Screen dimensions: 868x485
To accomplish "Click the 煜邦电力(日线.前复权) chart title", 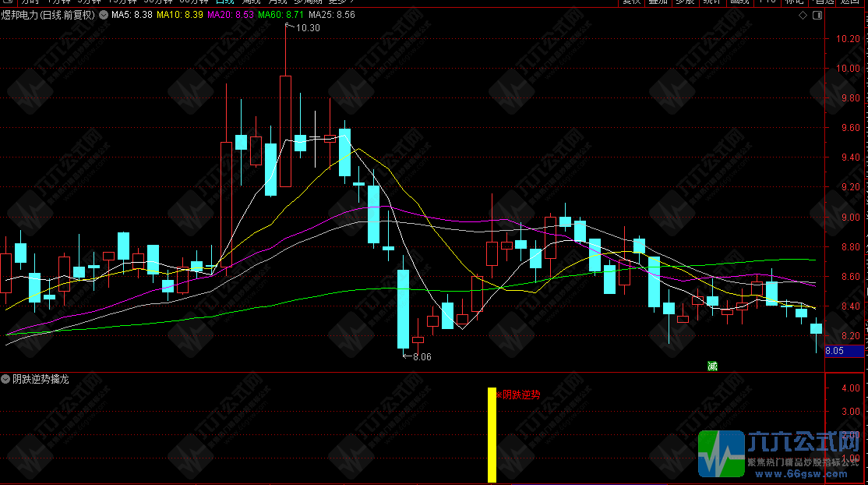I will (48, 15).
